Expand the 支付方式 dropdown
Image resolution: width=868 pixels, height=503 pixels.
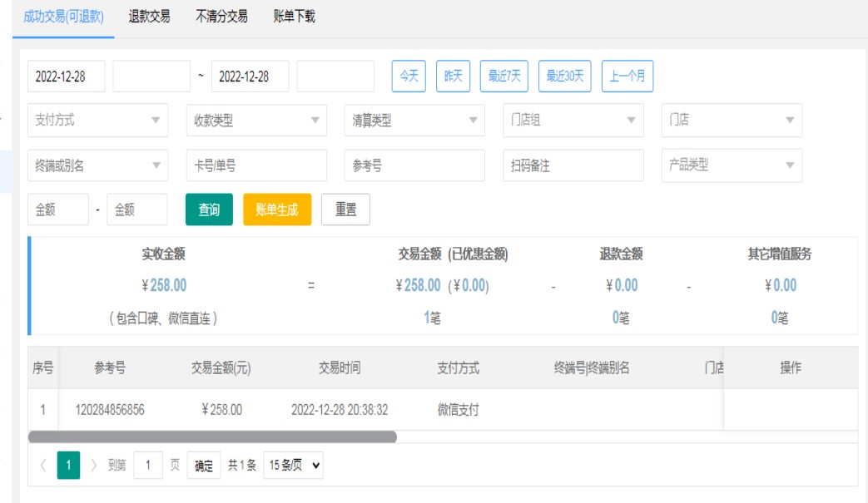coord(97,121)
